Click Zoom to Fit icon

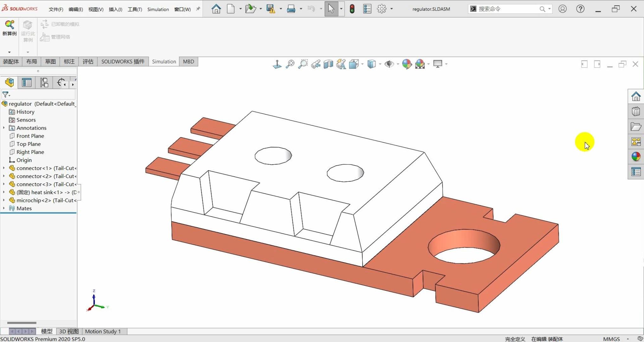click(290, 64)
